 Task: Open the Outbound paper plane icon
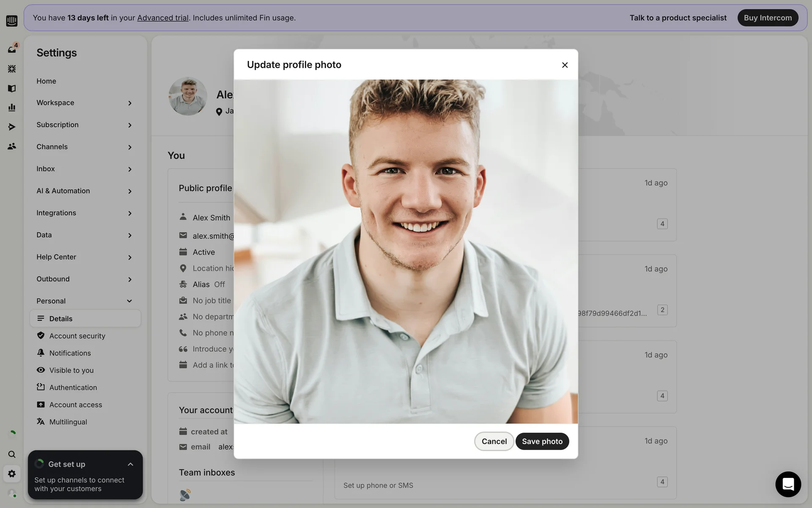(x=12, y=127)
